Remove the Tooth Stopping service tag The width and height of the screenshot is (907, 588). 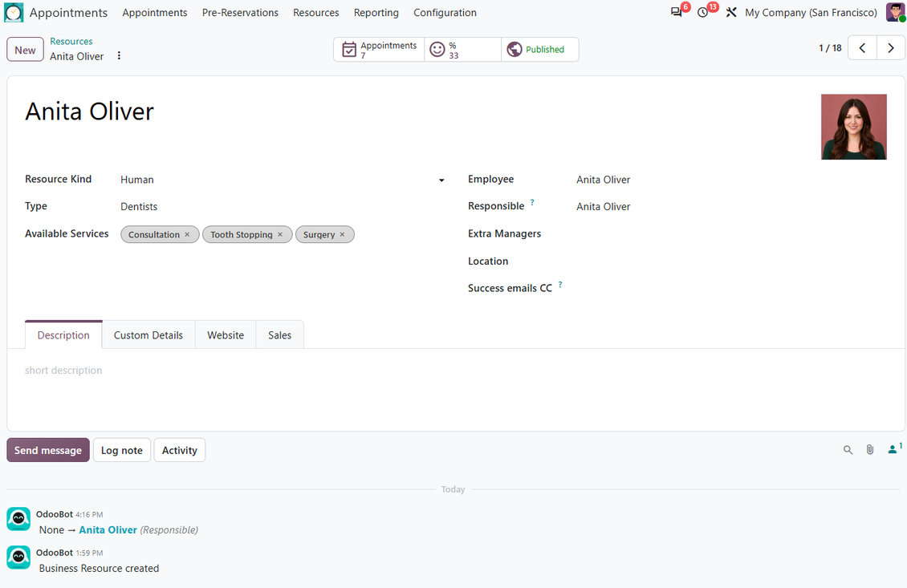(x=280, y=235)
